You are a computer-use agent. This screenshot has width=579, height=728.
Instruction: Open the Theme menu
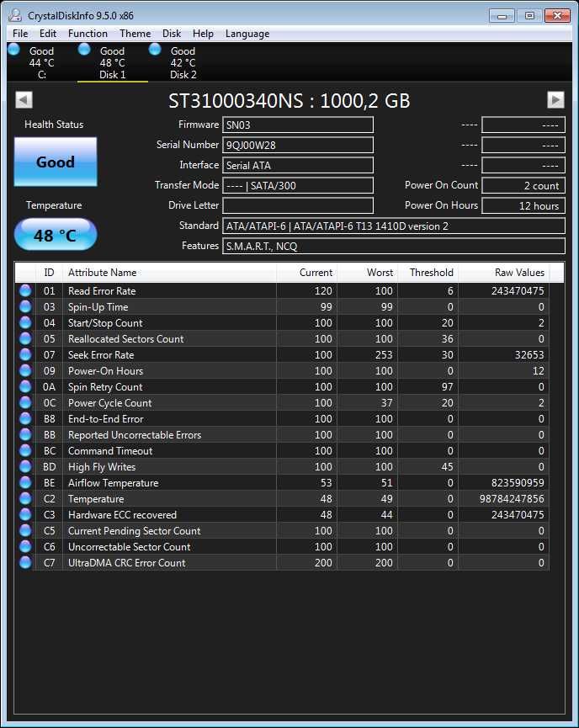coord(135,34)
